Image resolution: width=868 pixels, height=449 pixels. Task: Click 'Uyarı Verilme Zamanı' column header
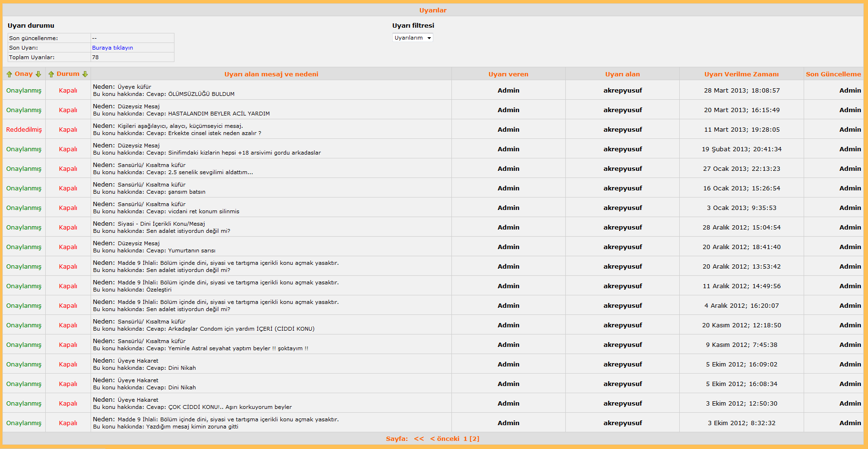(742, 74)
